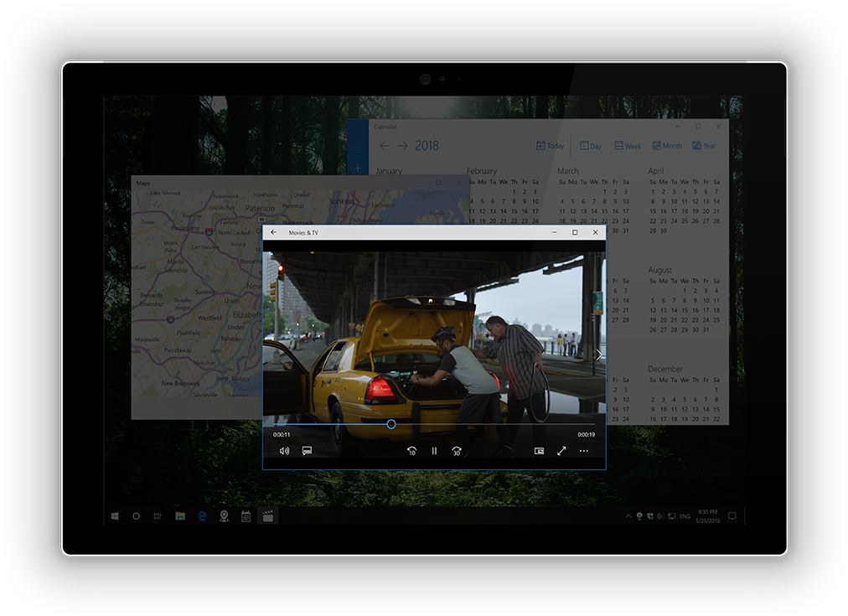
Task: Launch File Explorer from the taskbar
Action: pos(180,516)
